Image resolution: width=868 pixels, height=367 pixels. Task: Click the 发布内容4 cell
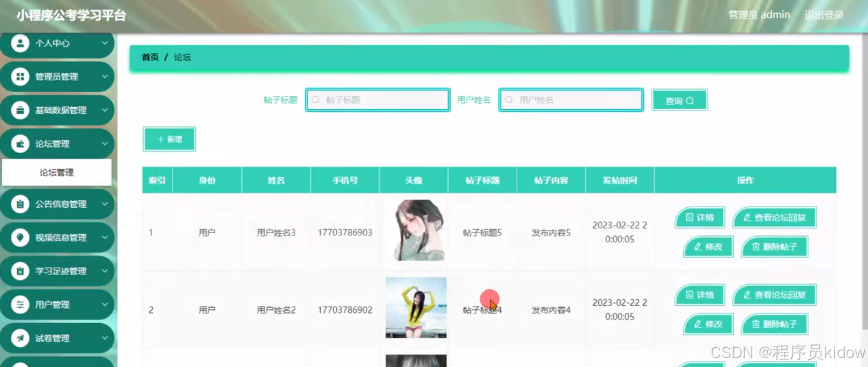[x=551, y=310]
